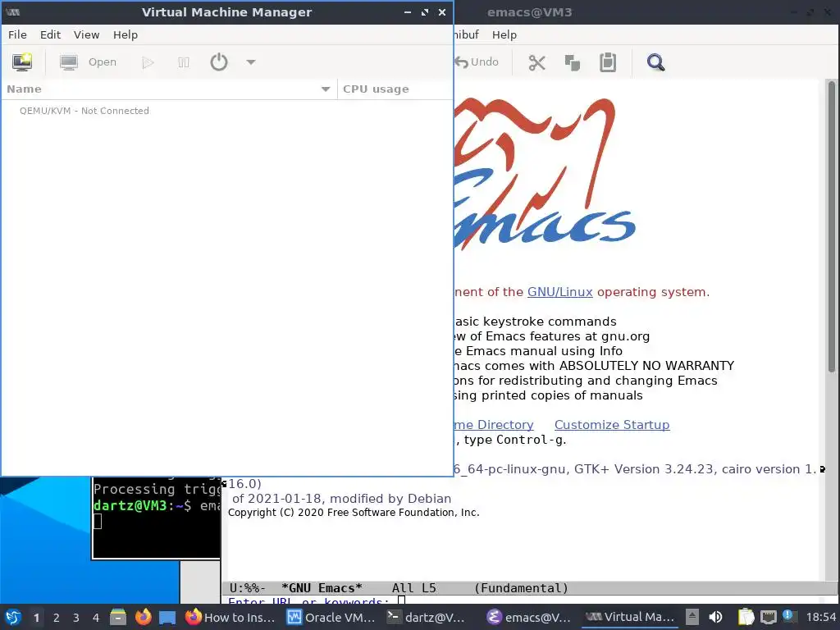Open the Help menu in Virtual Machine Manager

(x=126, y=34)
